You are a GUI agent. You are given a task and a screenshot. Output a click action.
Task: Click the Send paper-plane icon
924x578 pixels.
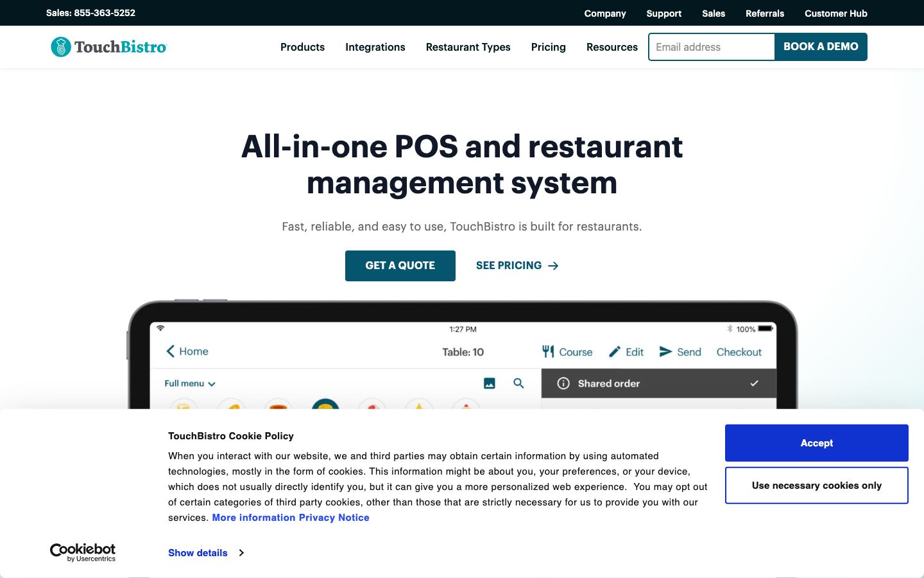(x=665, y=351)
